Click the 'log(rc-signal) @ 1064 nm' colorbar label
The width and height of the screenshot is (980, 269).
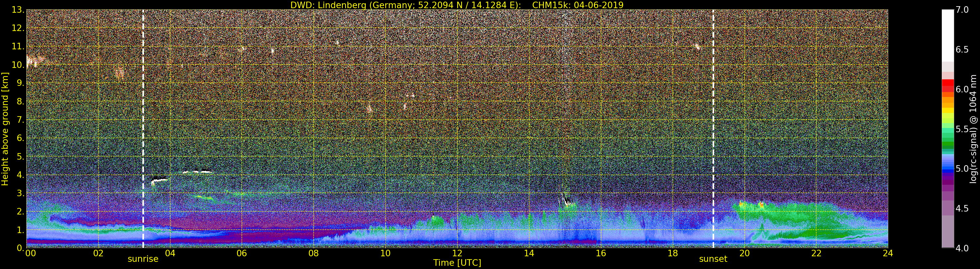pos(973,129)
